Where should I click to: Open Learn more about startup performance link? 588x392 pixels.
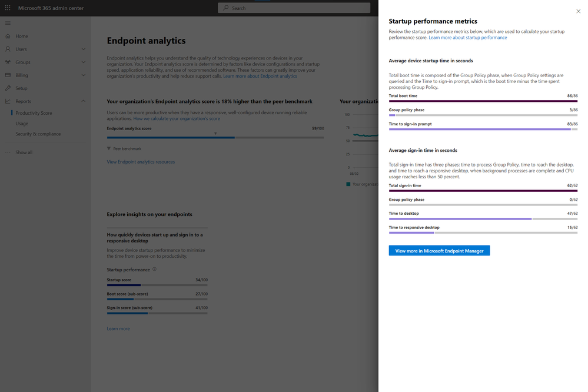coord(467,38)
